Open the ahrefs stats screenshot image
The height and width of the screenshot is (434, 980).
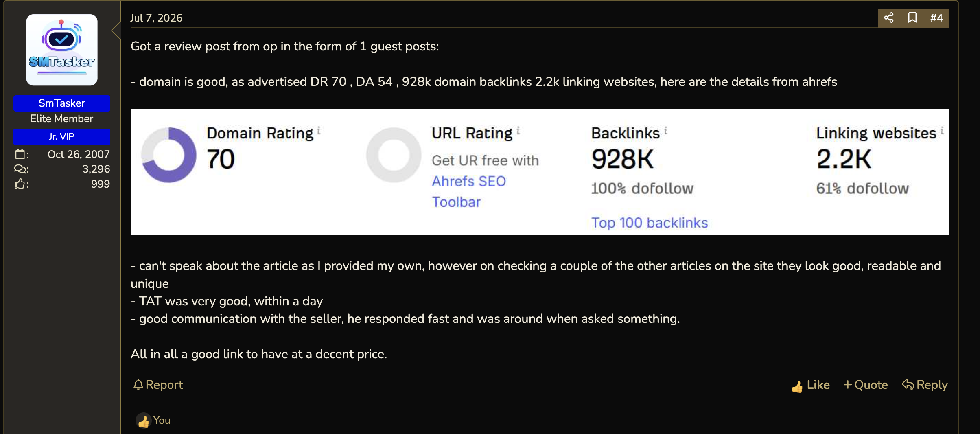click(x=540, y=171)
